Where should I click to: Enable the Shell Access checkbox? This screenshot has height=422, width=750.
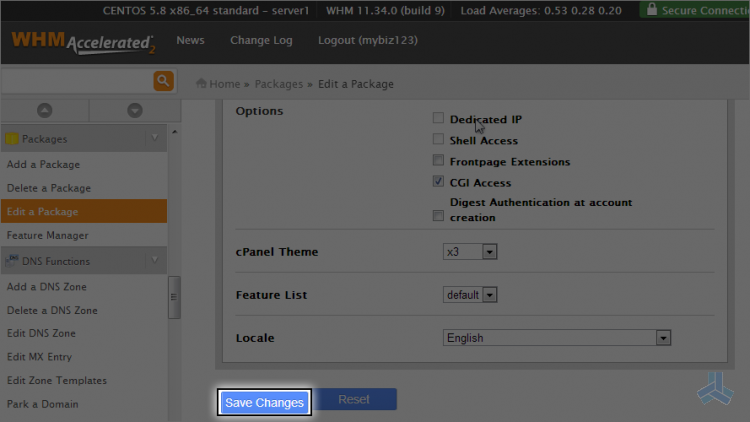[x=438, y=139]
